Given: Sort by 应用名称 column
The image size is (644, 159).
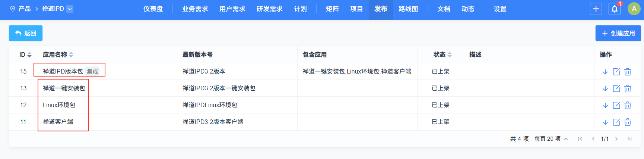Looking at the screenshot, I should [71, 55].
